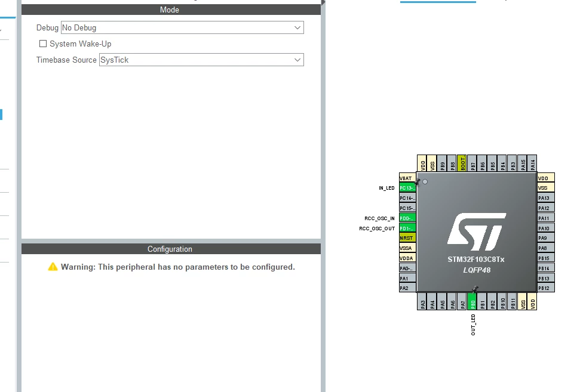Click the STM32F103C8Tx chip name text
Screen dimensions: 583x392
point(476,259)
